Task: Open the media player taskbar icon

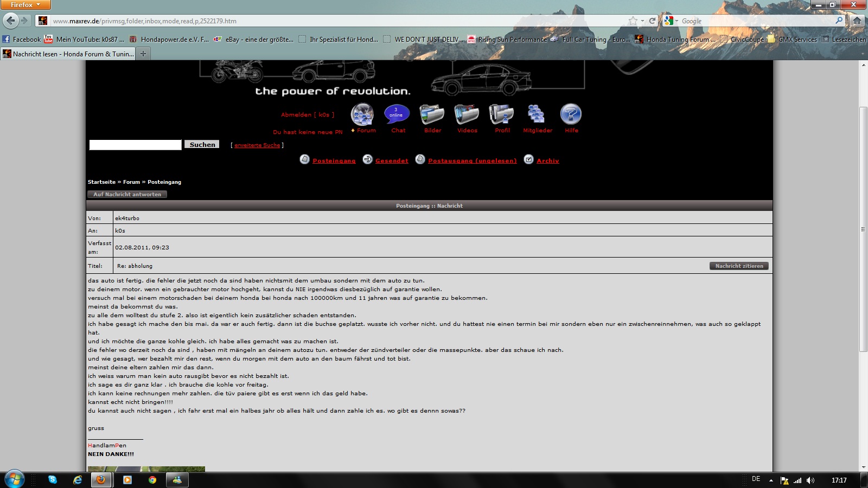Action: click(x=127, y=480)
